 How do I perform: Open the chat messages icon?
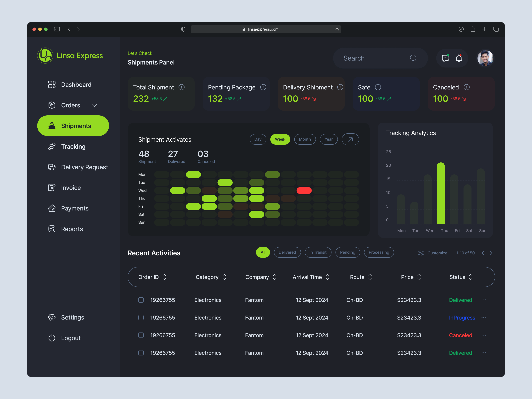445,58
